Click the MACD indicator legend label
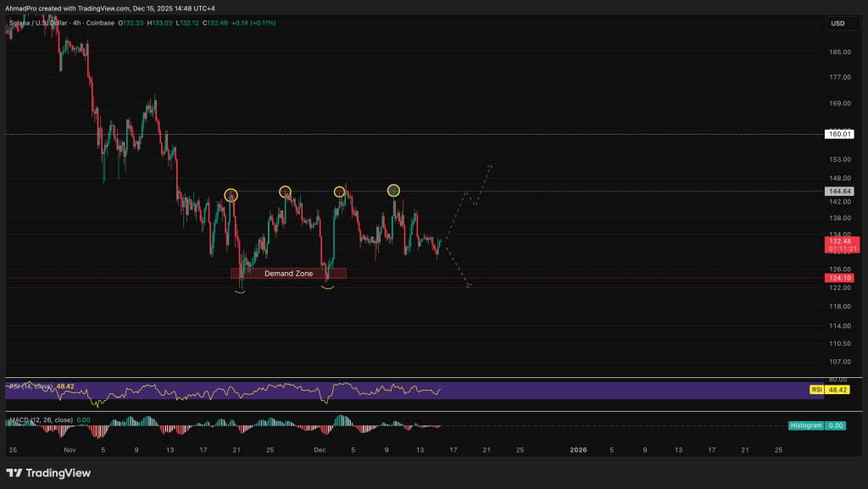This screenshot has width=868, height=489. coord(39,420)
